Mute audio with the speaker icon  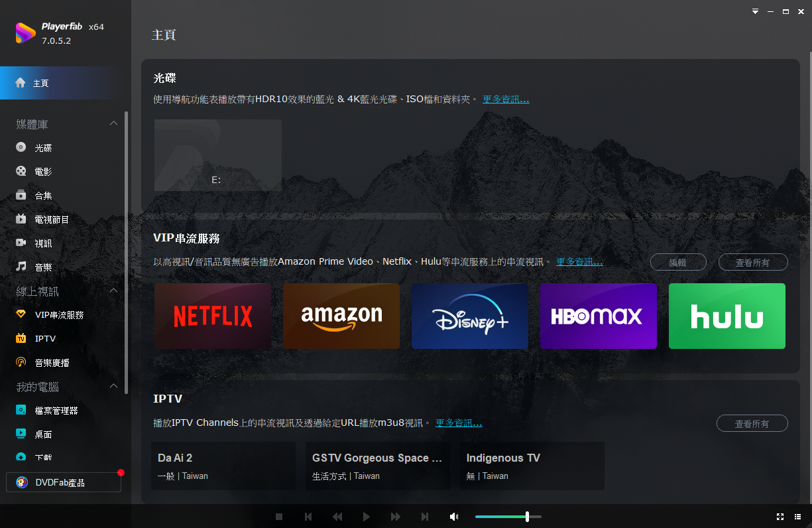[x=454, y=517]
